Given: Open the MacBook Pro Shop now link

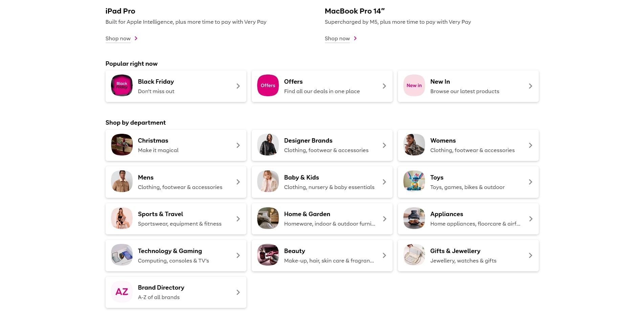Looking at the screenshot, I should click(337, 39).
